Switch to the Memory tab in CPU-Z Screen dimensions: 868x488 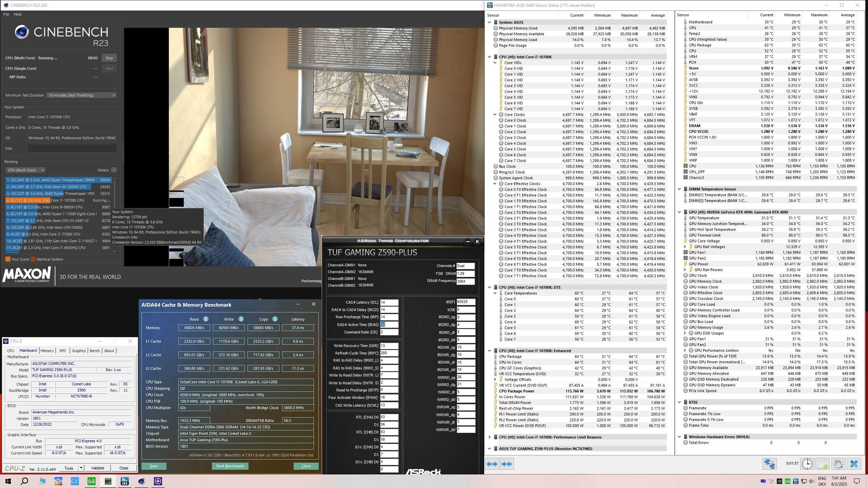tap(47, 351)
